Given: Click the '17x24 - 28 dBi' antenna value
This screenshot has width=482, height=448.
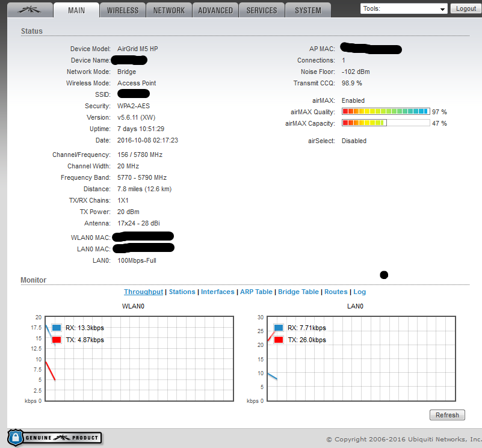Looking at the screenshot, I should click(138, 223).
